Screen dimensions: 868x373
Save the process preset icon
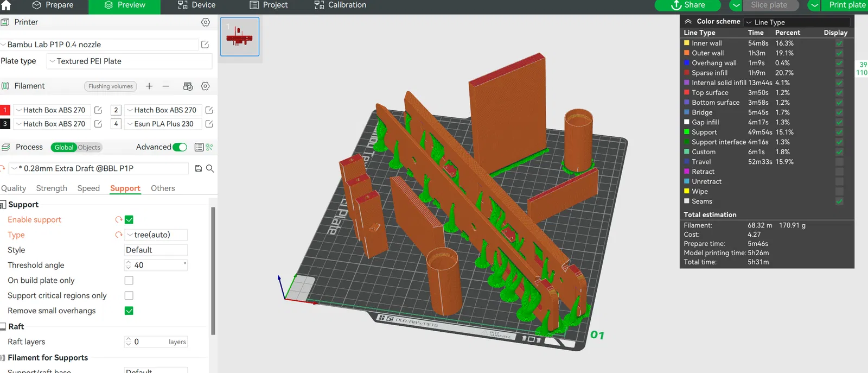point(199,169)
